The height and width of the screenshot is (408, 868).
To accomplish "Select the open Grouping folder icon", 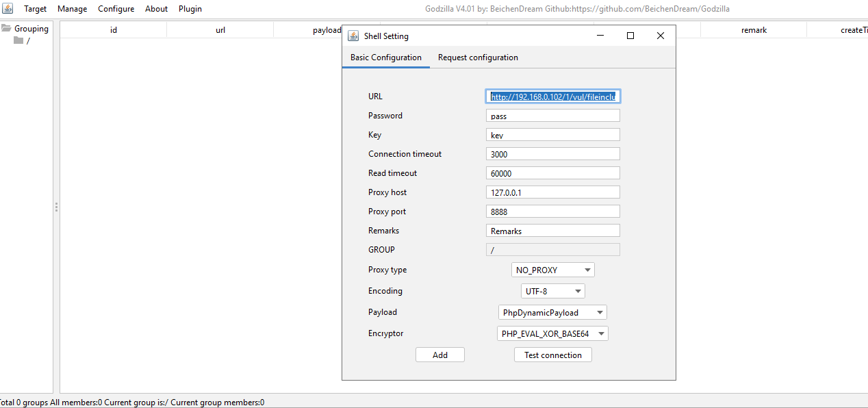I will click(x=6, y=29).
